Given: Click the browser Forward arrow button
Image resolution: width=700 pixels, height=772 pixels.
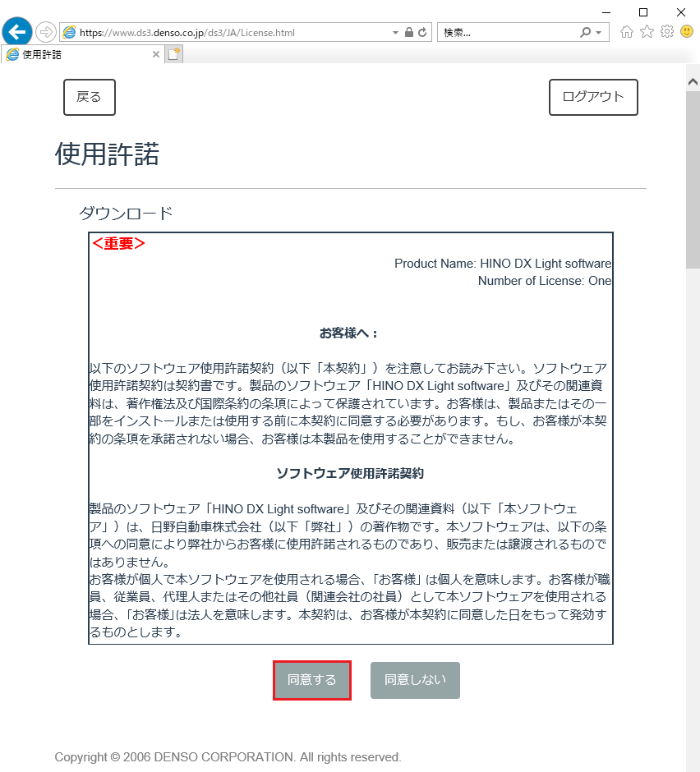Looking at the screenshot, I should [46, 33].
